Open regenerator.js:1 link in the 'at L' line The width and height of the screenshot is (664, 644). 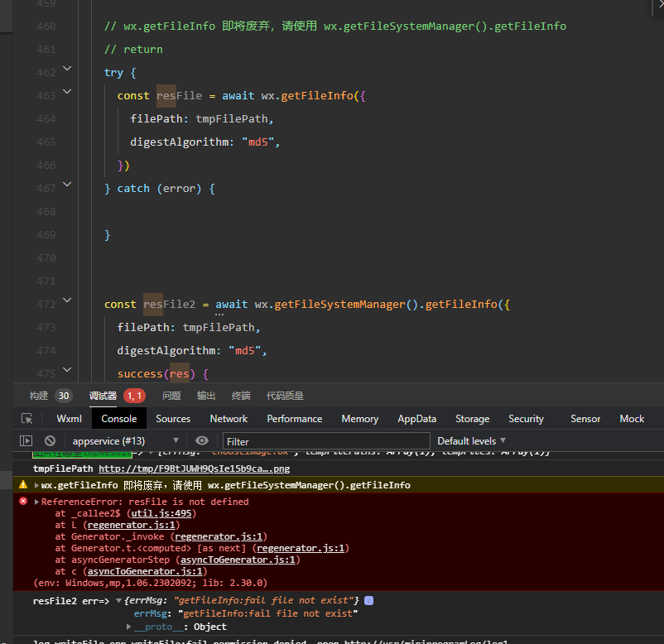(132, 525)
